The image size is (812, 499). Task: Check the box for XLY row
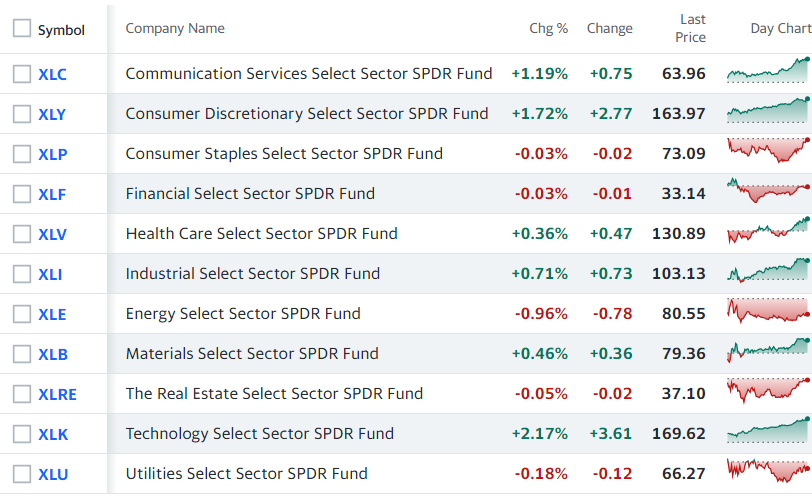[22, 114]
